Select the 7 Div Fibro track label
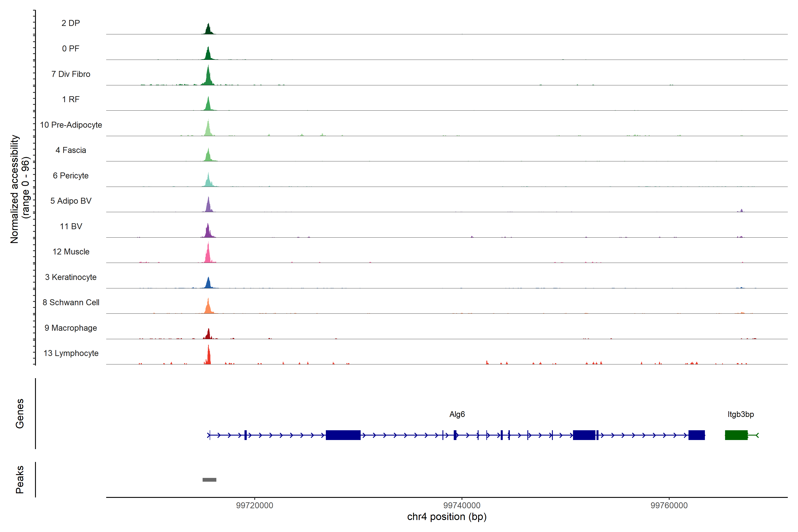 click(70, 74)
